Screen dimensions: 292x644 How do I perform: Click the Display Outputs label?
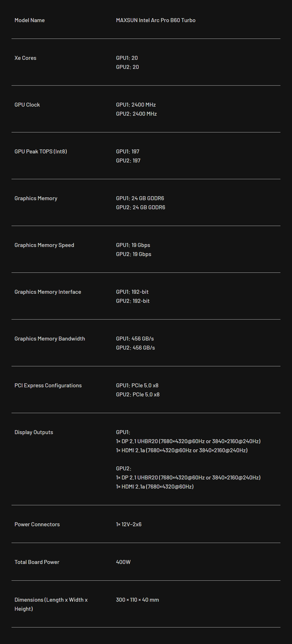(34, 432)
